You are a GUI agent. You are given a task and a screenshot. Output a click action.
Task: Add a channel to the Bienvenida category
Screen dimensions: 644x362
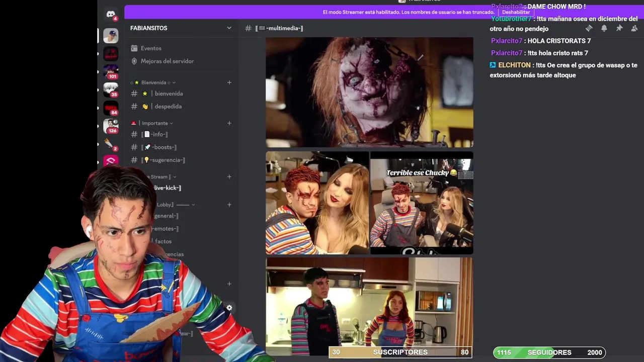(229, 82)
